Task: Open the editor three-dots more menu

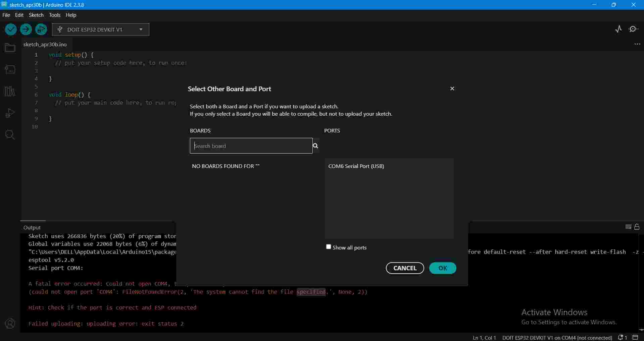Action: pos(637,44)
